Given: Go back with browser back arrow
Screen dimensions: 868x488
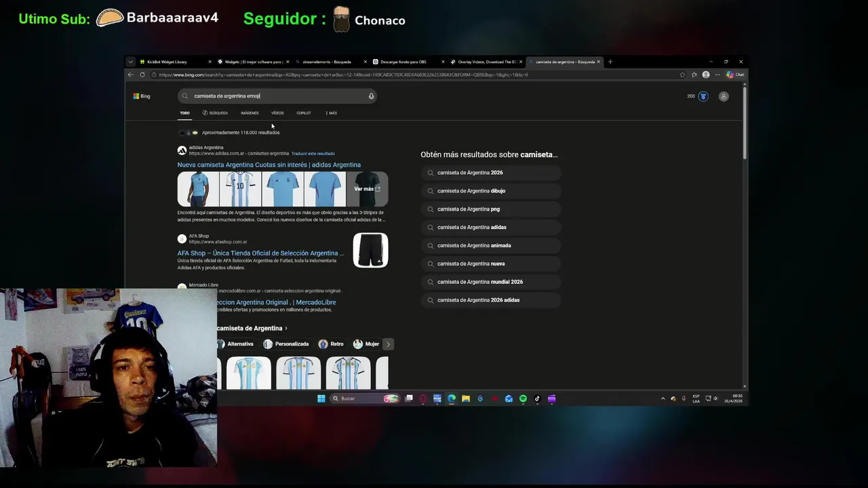Looking at the screenshot, I should (x=130, y=75).
